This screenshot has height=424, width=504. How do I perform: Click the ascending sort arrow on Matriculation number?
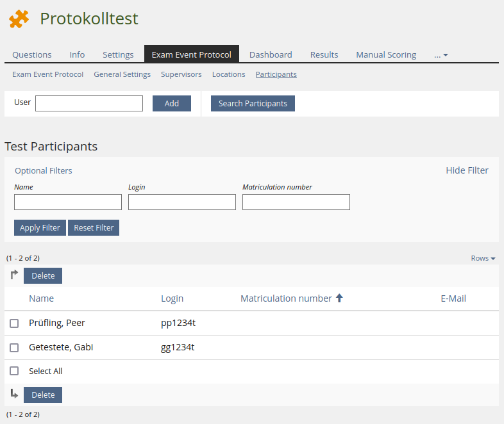tap(340, 298)
